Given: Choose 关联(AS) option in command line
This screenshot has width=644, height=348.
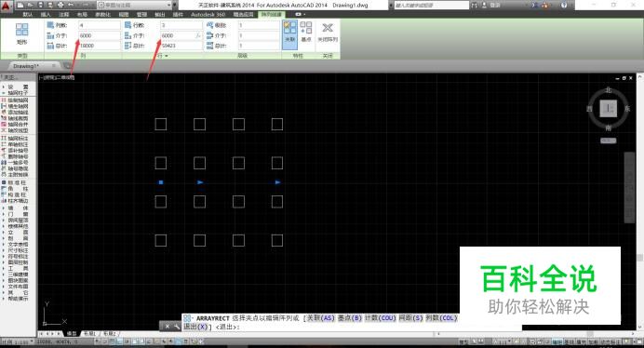Looking at the screenshot, I should [320, 318].
